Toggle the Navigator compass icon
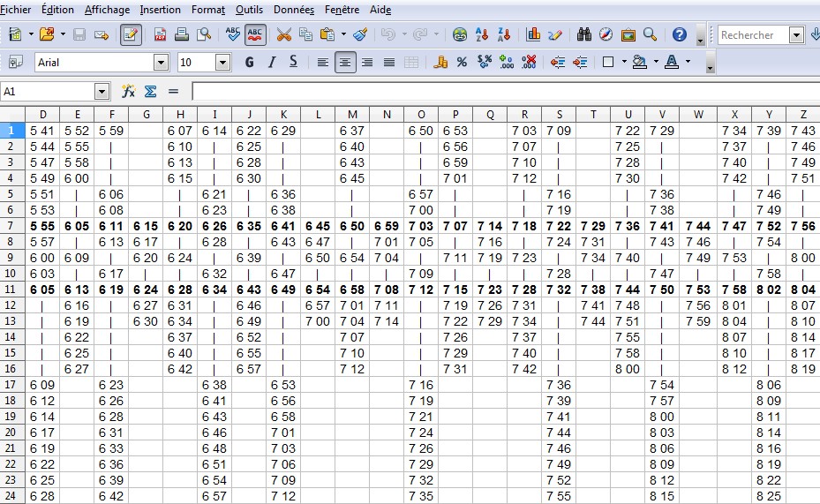 (606, 35)
